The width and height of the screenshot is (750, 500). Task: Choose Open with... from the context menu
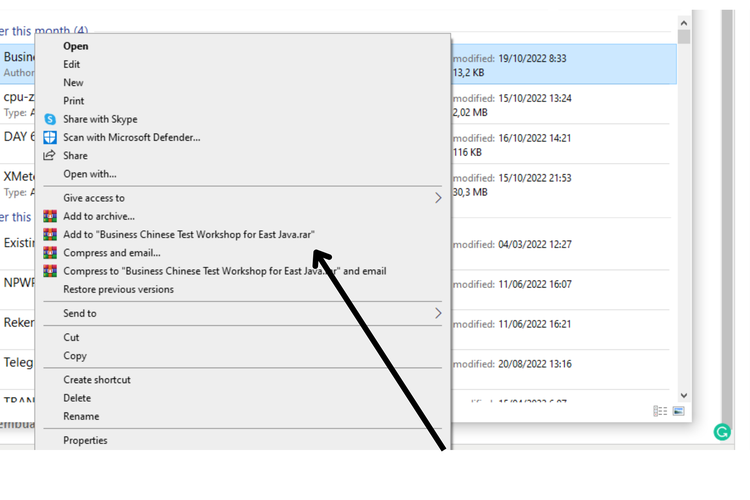90,174
